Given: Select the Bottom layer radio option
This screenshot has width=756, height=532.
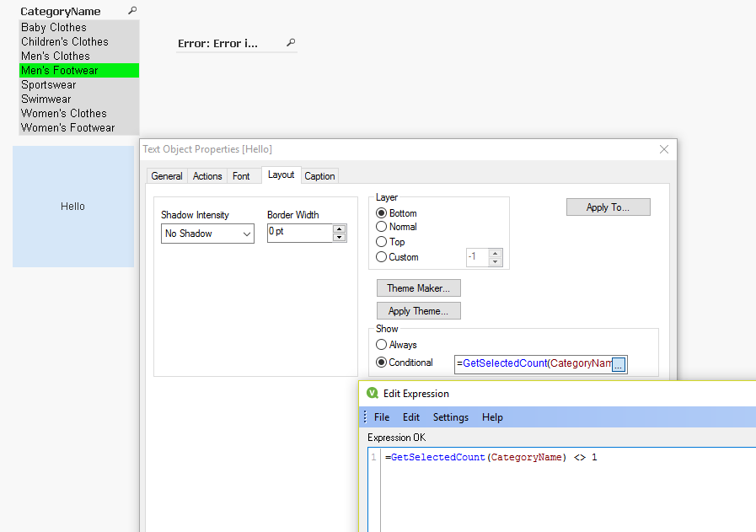Looking at the screenshot, I should pyautogui.click(x=382, y=213).
